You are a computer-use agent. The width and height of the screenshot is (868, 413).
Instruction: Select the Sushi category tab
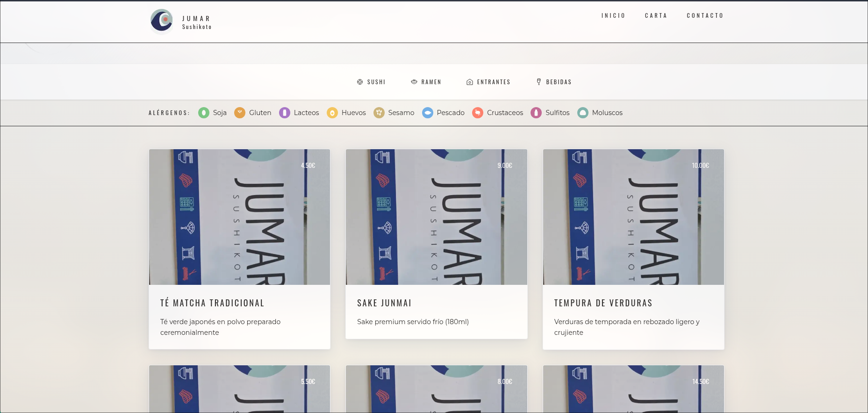pos(371,82)
